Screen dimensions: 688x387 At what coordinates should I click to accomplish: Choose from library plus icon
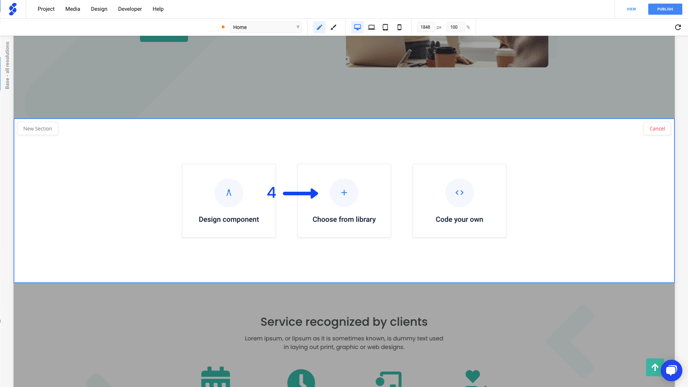[344, 193]
